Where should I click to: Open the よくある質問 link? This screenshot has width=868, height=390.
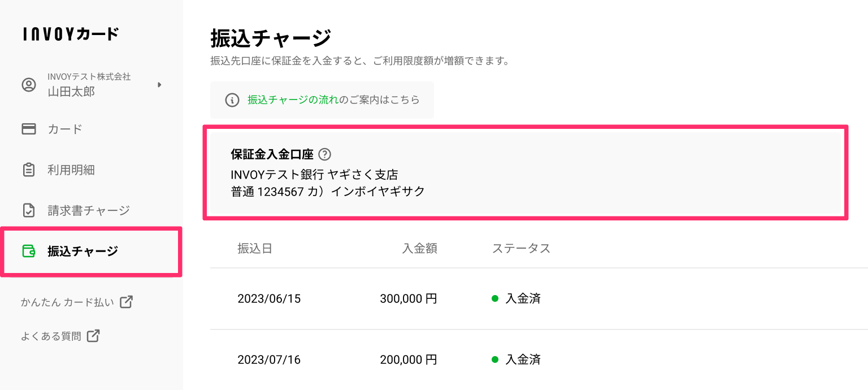[51, 336]
